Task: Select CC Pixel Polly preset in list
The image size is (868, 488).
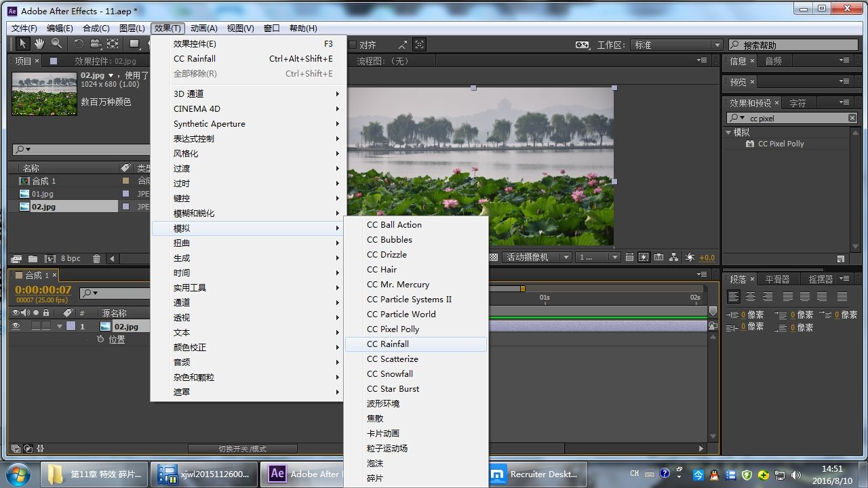Action: [x=781, y=144]
